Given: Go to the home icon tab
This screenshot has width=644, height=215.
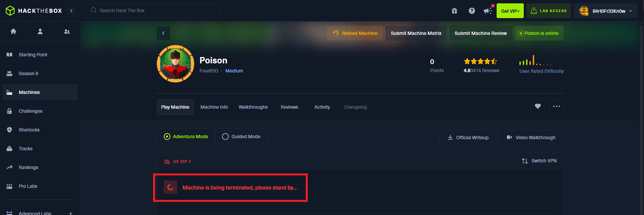Looking at the screenshot, I should click(13, 31).
